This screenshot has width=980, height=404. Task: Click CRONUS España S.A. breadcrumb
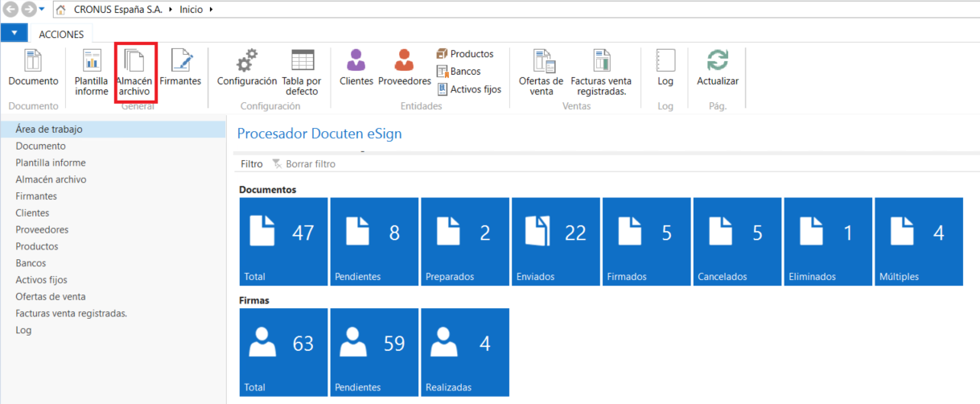point(118,10)
